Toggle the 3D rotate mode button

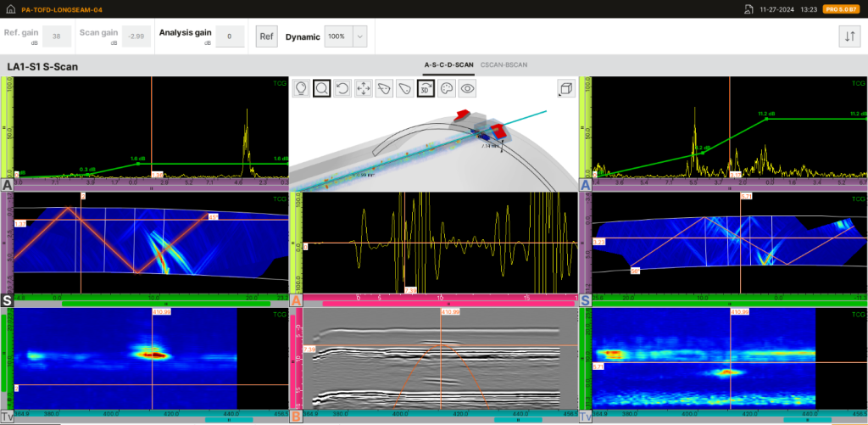point(426,87)
